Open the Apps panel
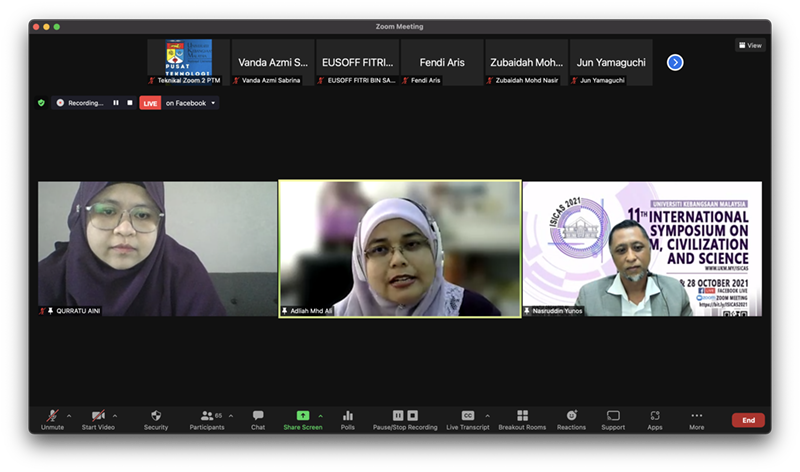This screenshot has width=800, height=472. tap(655, 417)
